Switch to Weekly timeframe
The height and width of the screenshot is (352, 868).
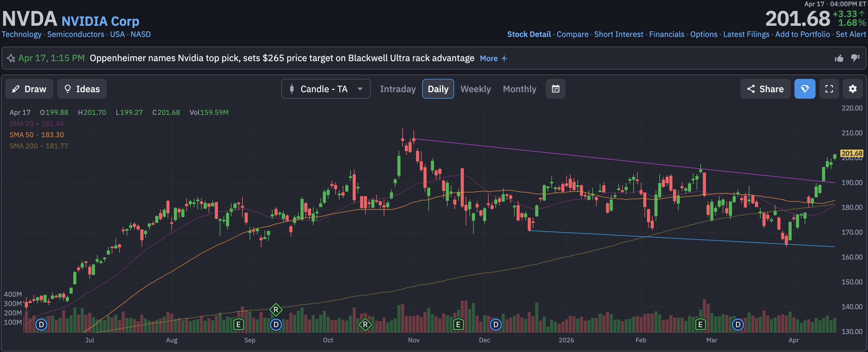tap(476, 89)
